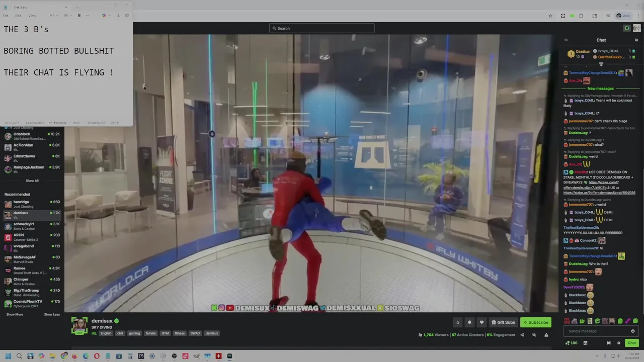The height and width of the screenshot is (362, 644).
Task: Collapse chat using the top-left chat icon
Action: pyautogui.click(x=566, y=40)
